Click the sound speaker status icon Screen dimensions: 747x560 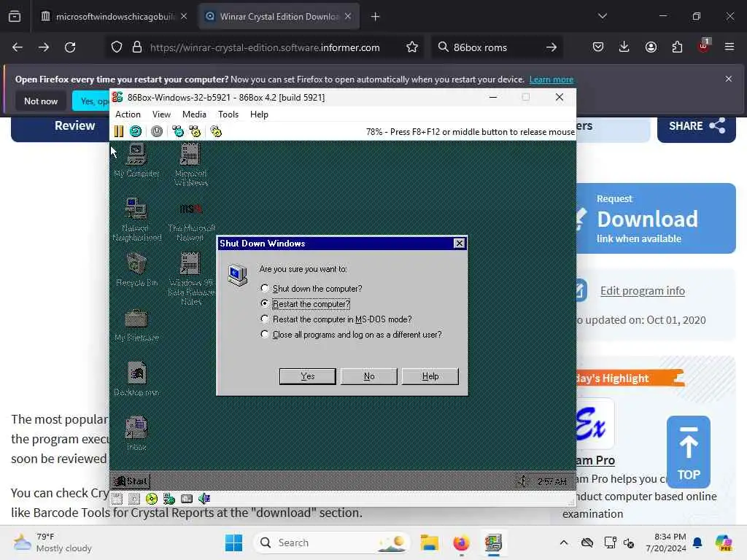click(x=204, y=499)
